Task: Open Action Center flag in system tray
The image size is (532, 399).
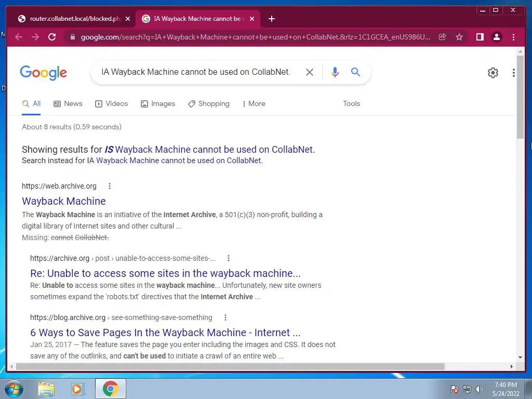Action: tap(455, 389)
